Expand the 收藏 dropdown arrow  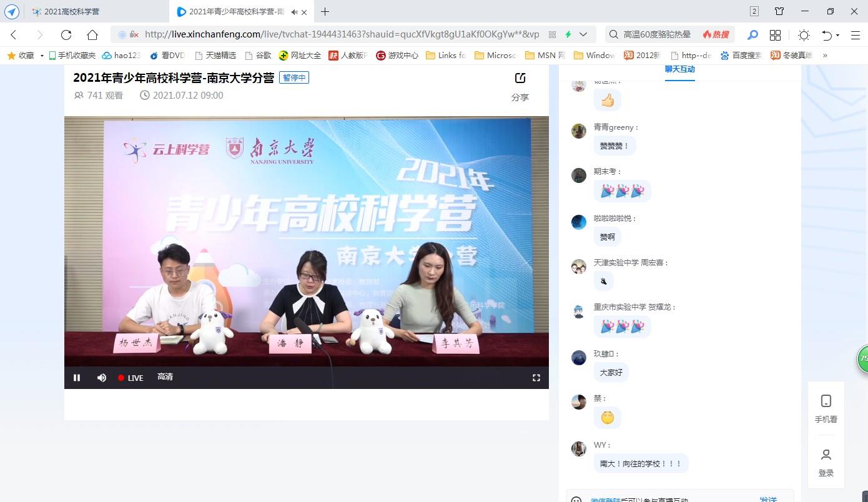(x=42, y=56)
